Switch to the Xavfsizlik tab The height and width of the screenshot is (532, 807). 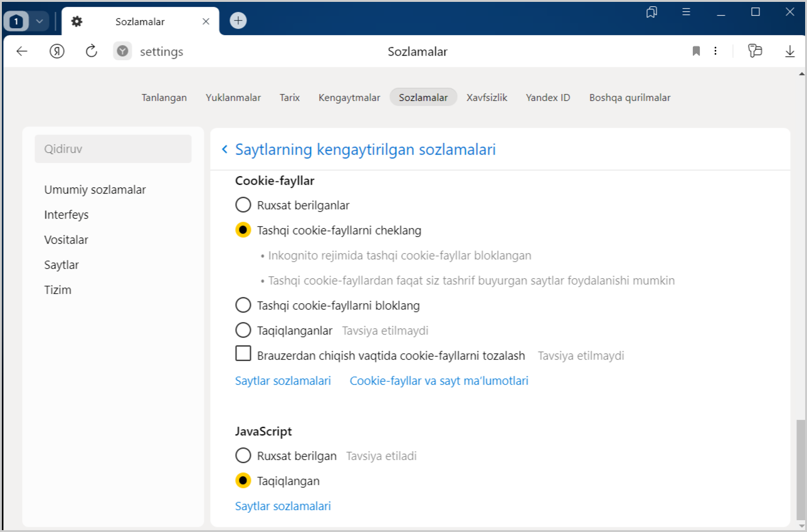(x=487, y=97)
